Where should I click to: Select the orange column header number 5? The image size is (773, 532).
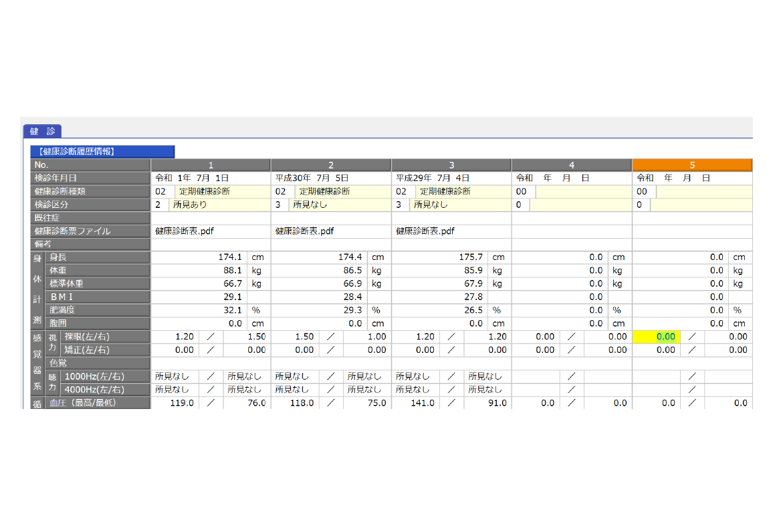tap(692, 165)
